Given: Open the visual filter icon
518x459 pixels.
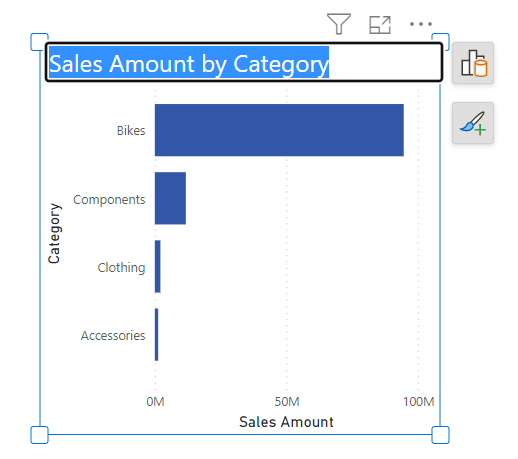Looking at the screenshot, I should 339,24.
